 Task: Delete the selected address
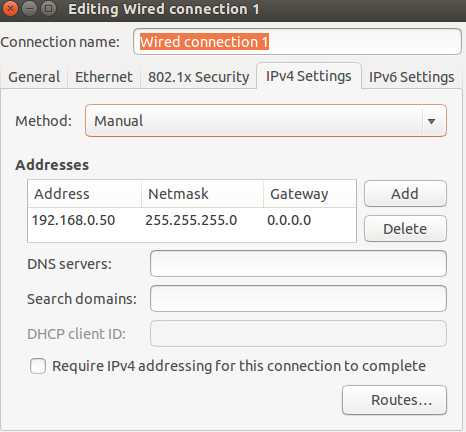[405, 229]
